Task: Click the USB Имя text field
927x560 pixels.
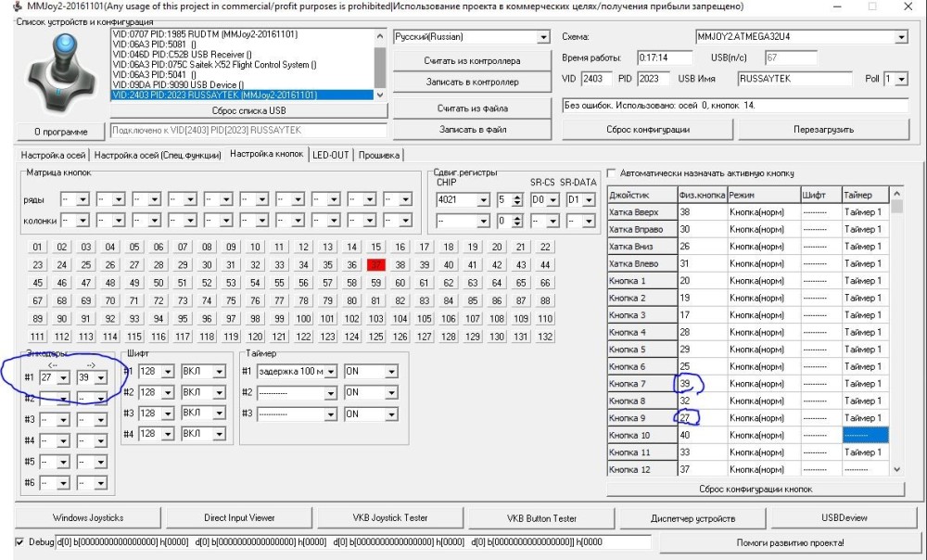Action: 794,80
